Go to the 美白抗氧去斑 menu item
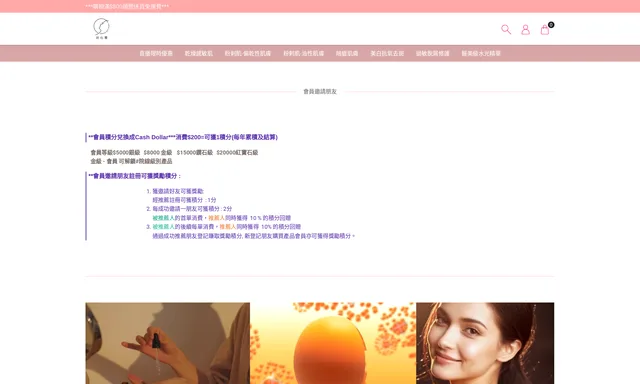The image size is (640, 384). click(x=387, y=53)
